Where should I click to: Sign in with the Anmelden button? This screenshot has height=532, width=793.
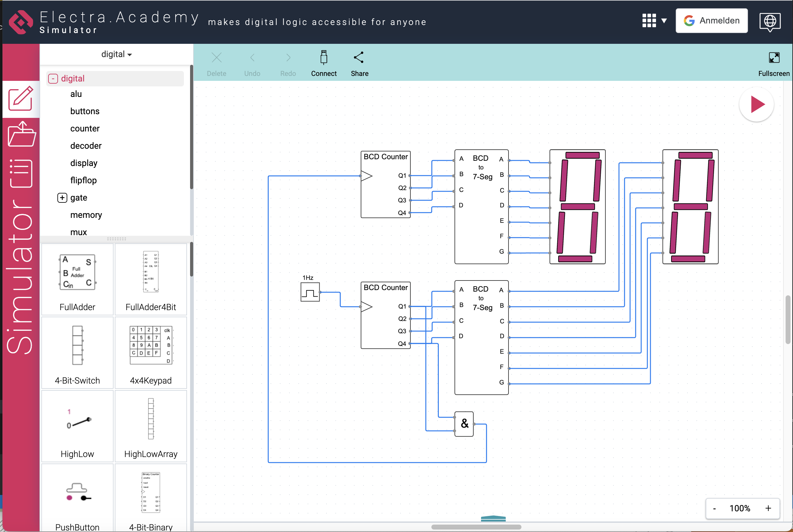(711, 21)
